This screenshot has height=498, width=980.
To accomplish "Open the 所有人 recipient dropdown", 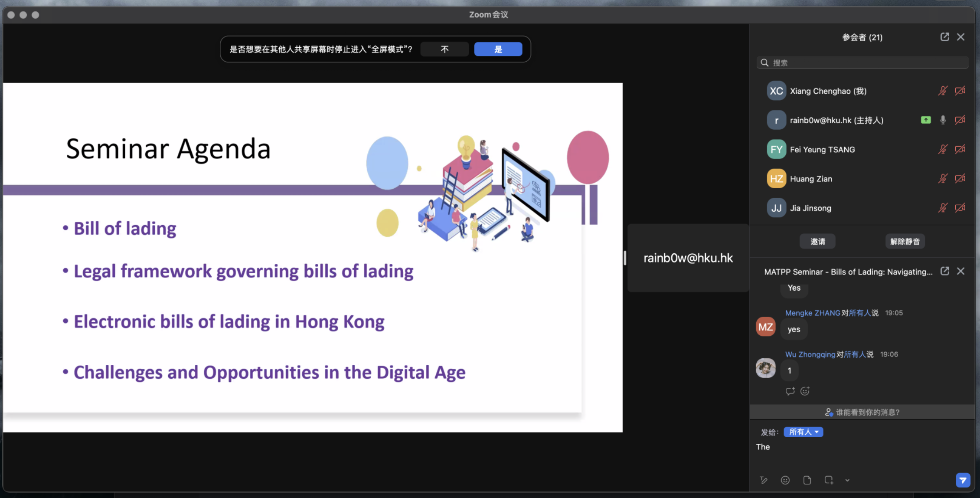I will pos(804,432).
